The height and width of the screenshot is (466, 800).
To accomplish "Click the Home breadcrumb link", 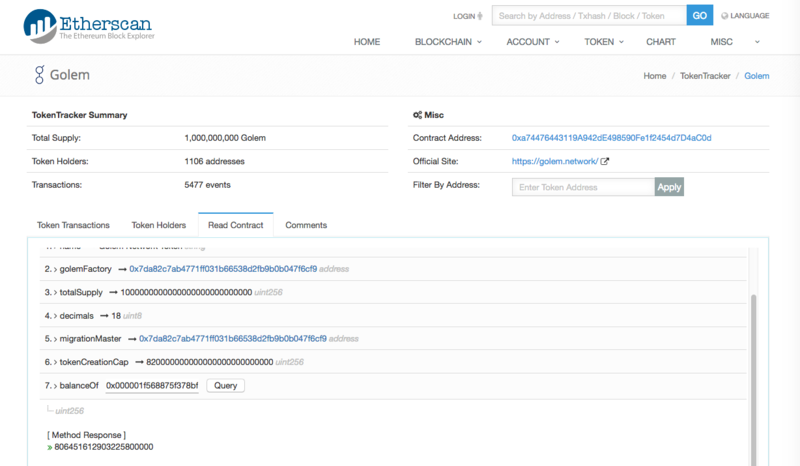I will (x=655, y=76).
